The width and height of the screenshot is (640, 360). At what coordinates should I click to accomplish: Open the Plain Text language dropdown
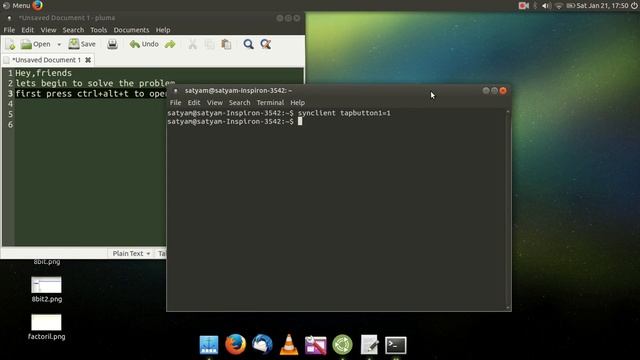[x=131, y=253]
